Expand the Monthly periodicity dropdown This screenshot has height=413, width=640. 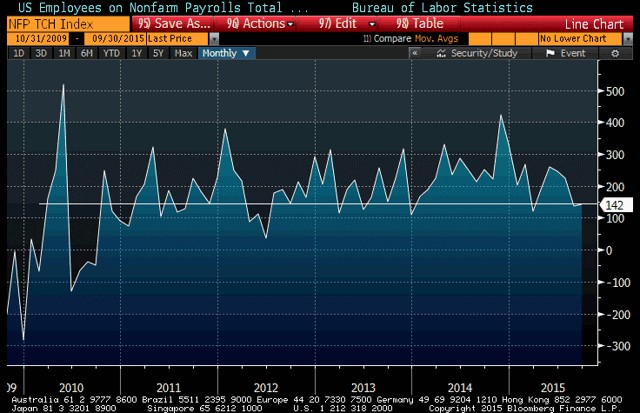click(x=226, y=53)
